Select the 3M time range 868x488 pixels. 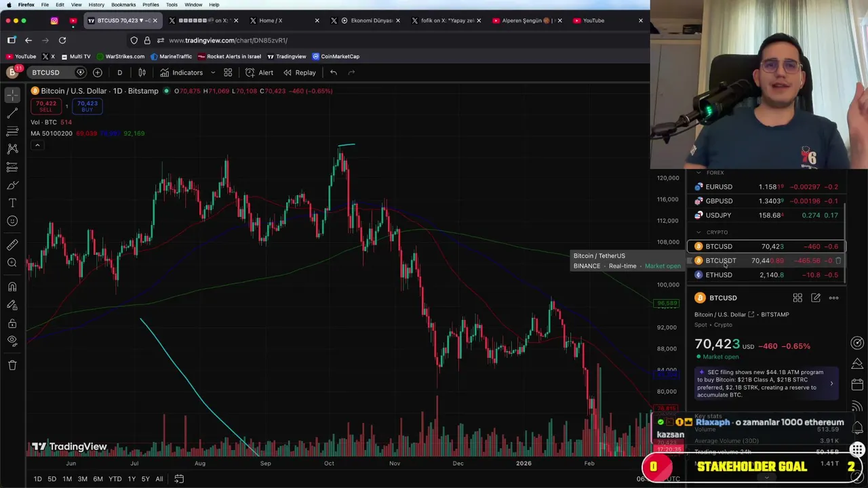(82, 479)
